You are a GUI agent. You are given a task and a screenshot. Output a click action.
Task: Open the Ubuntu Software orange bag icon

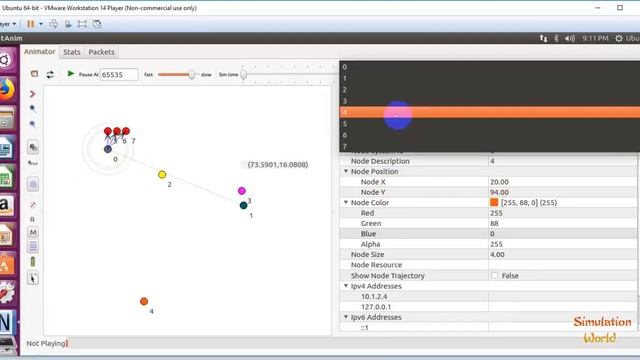point(7,264)
